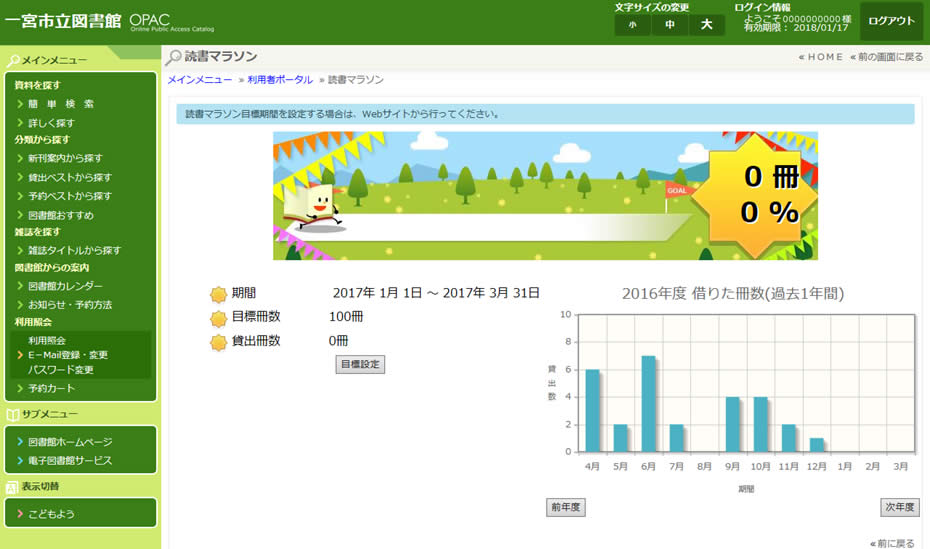Set font size to medium (中)
Screen dimensions: 930x549
tap(669, 25)
